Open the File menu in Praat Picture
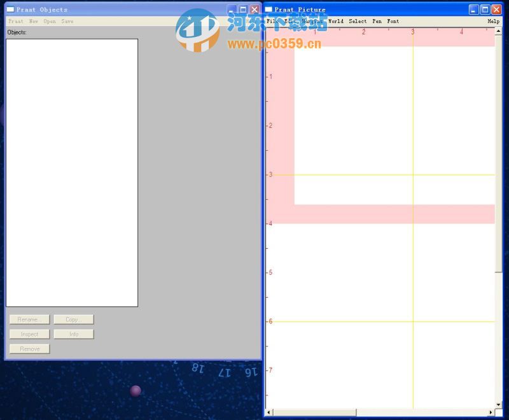This screenshot has height=420, width=509. click(x=272, y=21)
